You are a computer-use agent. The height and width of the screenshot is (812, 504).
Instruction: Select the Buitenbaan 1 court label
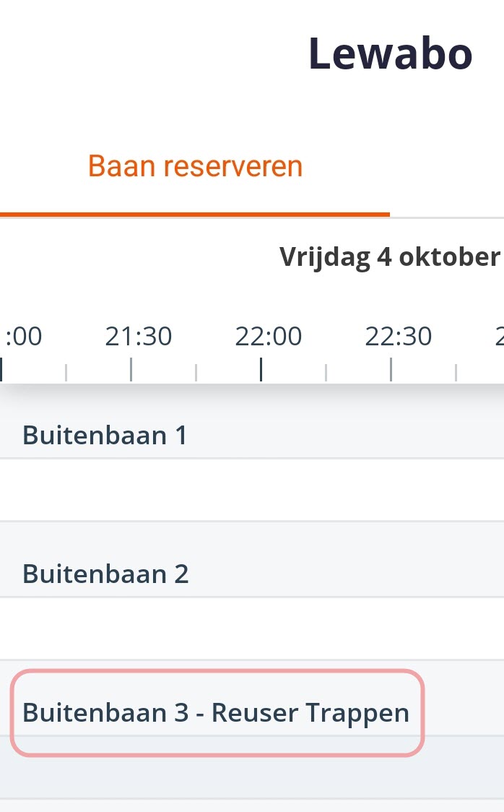point(105,436)
